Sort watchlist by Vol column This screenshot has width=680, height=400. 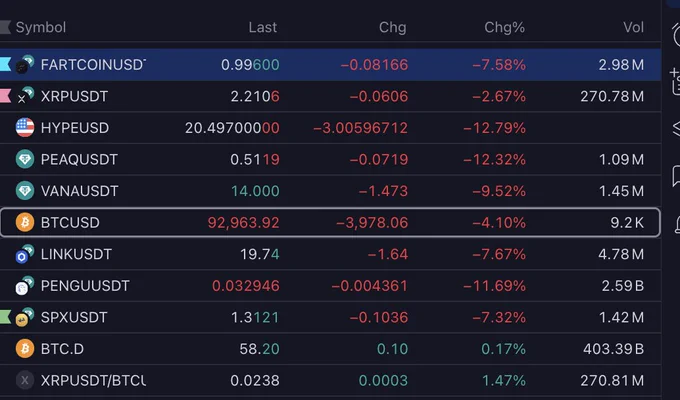633,27
